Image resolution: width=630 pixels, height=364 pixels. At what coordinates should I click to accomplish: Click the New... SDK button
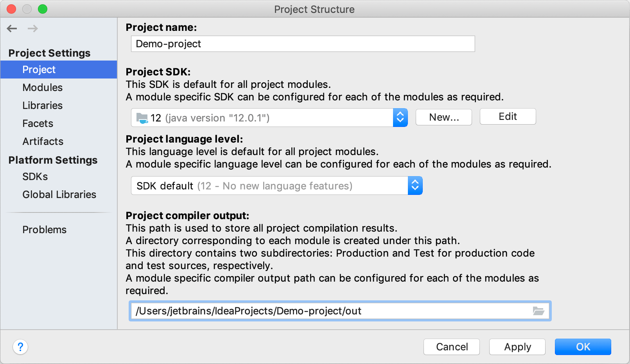(443, 117)
